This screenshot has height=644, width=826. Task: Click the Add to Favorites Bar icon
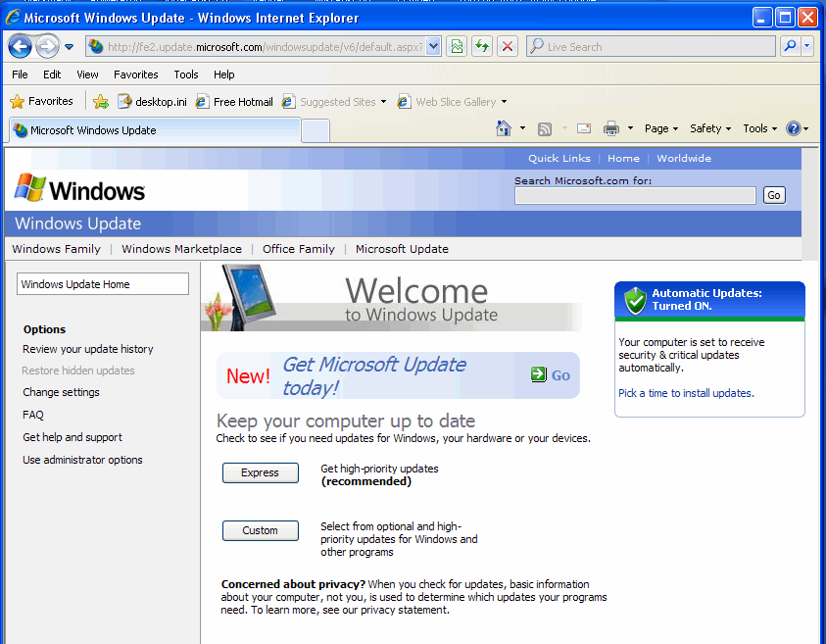[x=101, y=101]
